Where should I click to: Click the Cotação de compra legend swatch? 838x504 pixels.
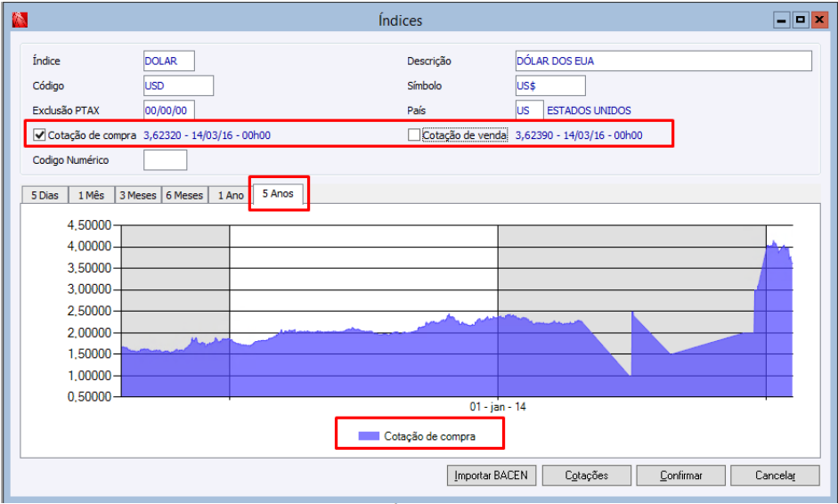(x=369, y=436)
